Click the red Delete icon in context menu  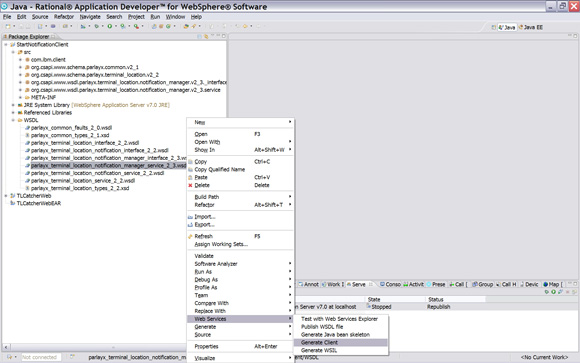(x=190, y=185)
